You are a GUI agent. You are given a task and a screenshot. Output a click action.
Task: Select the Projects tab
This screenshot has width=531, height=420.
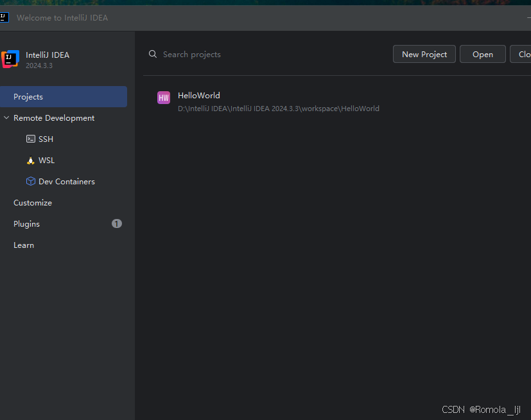64,96
